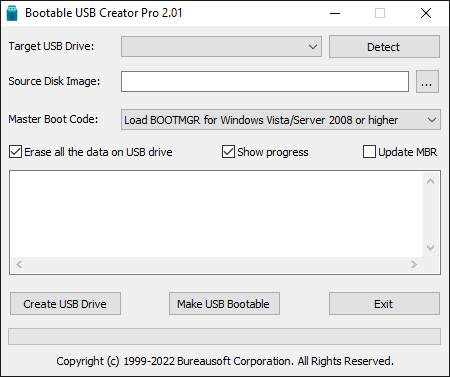
Task: Click the progress bar at the bottom
Action: (x=224, y=336)
